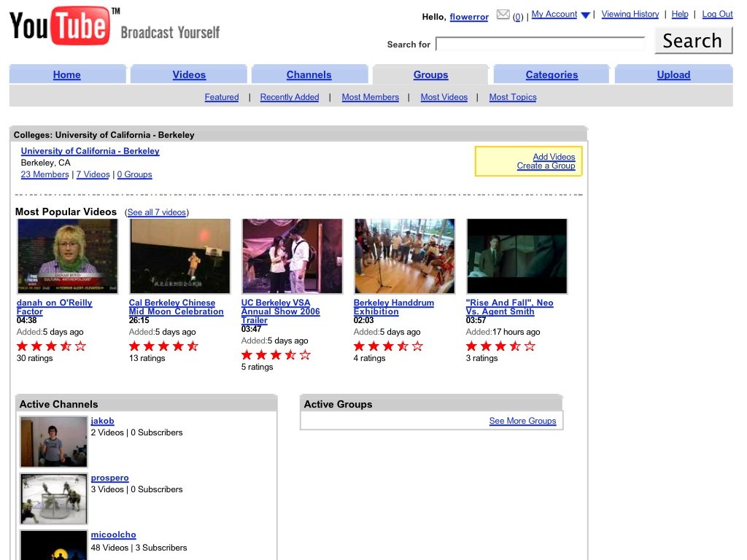This screenshot has width=747, height=560.
Task: Open jakob's channel
Action: [102, 421]
